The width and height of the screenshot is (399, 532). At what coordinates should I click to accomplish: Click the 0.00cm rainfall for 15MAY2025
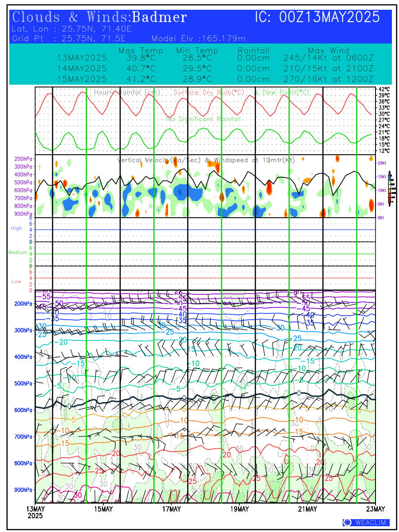click(253, 79)
